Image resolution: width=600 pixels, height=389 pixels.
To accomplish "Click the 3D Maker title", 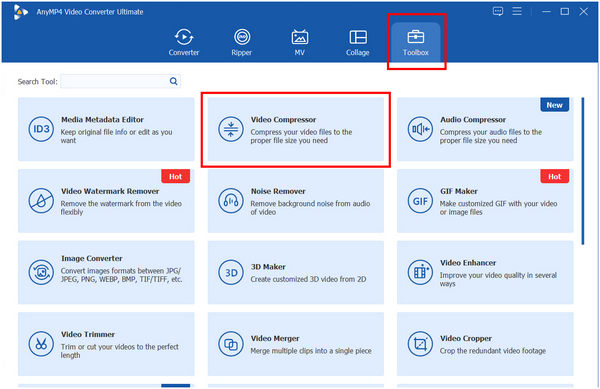I will (268, 267).
